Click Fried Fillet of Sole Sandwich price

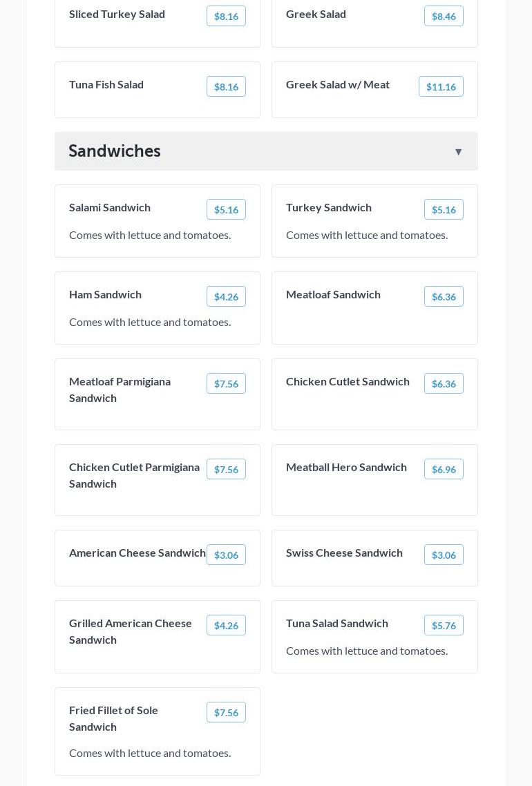(x=226, y=712)
